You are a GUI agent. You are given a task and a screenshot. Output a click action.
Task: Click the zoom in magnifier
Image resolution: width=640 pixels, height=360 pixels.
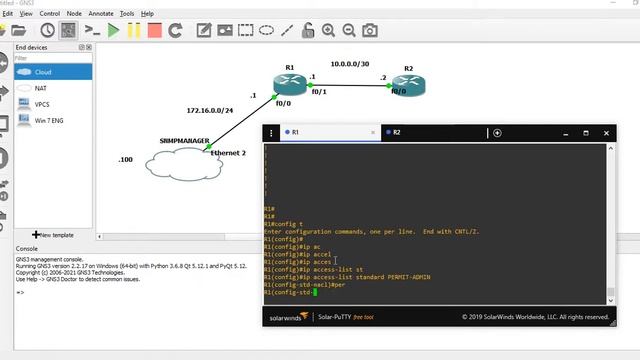tap(328, 30)
